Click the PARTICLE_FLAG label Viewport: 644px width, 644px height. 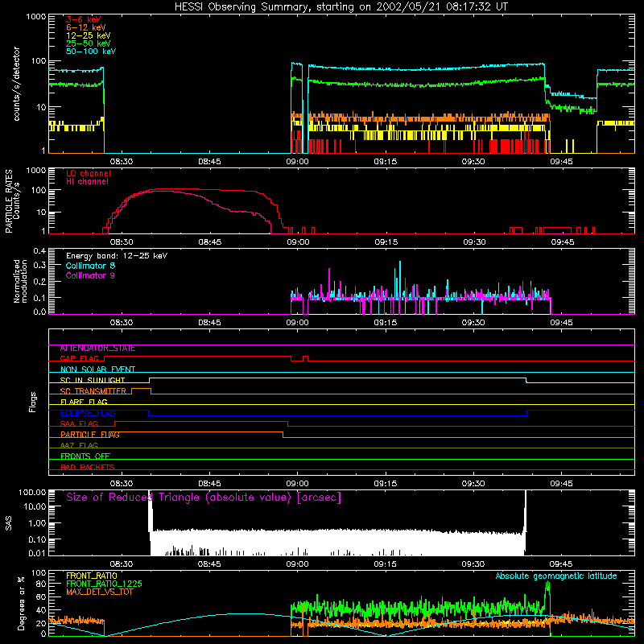point(90,435)
